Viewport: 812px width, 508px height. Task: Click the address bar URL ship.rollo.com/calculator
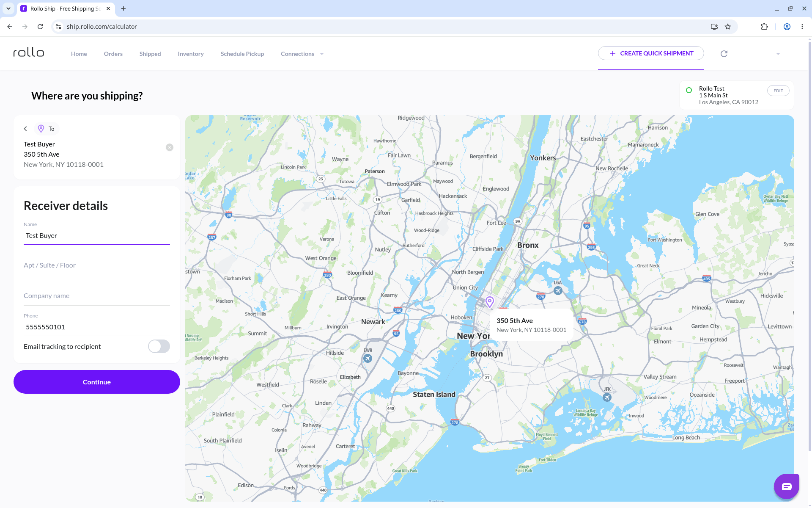[102, 27]
